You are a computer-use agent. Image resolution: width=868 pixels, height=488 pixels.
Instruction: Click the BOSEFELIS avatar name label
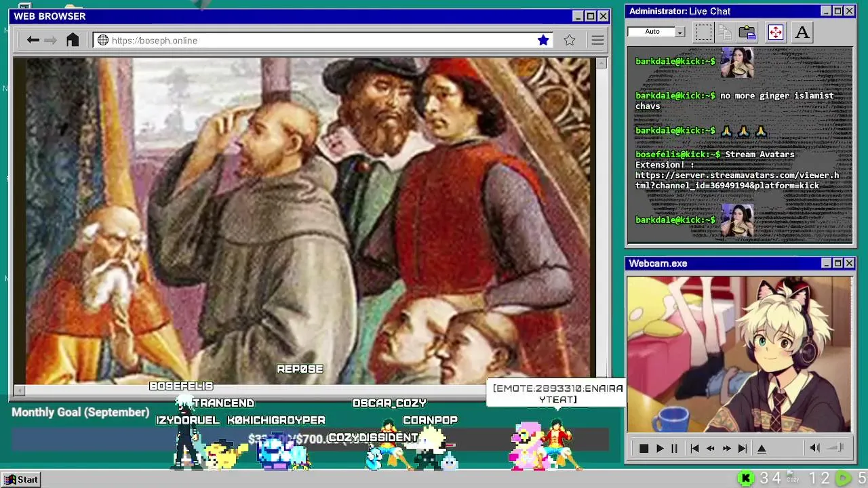point(181,386)
